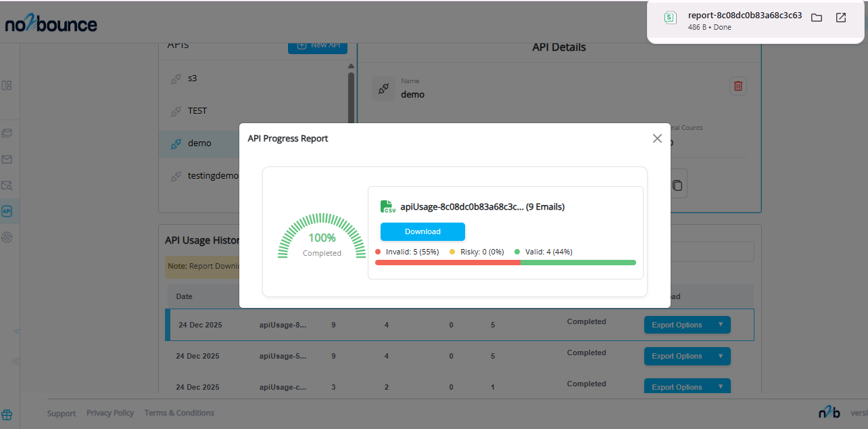Download the apiUsage CSV report

(423, 231)
